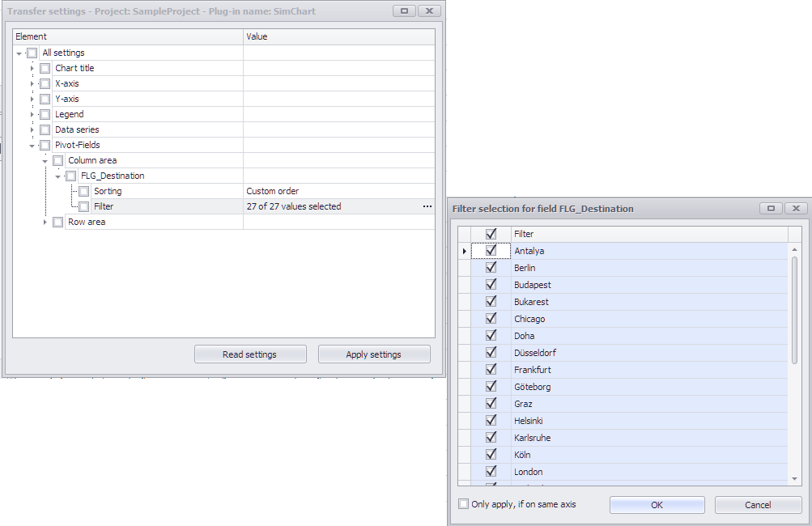812x526 pixels.
Task: Select the Chicago row text
Action: pos(529,319)
